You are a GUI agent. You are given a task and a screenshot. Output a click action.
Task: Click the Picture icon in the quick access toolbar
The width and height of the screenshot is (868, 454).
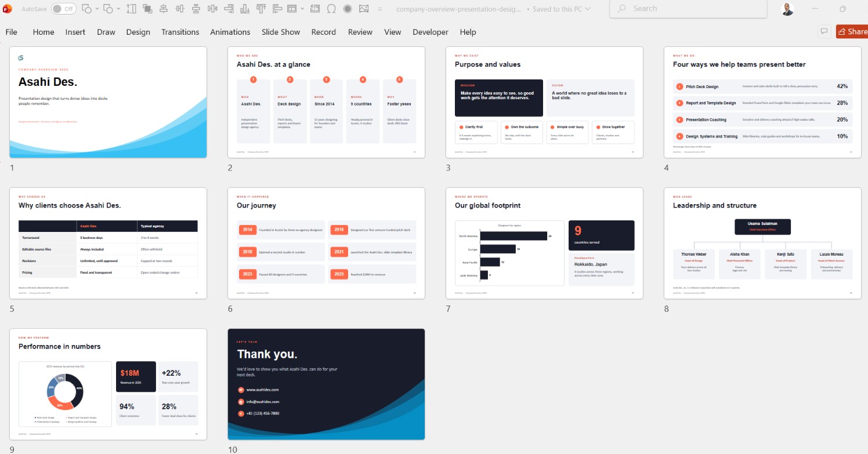coord(364,9)
